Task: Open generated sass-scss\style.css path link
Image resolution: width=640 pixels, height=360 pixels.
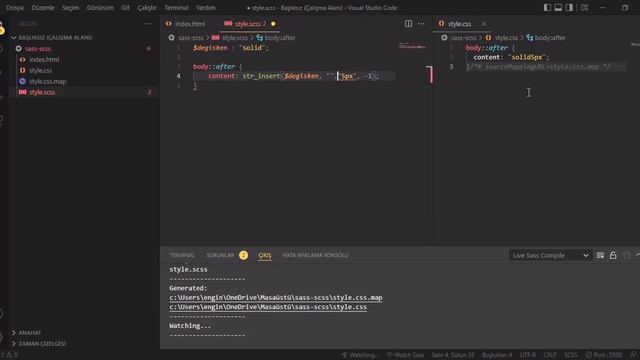Action: 268,307
